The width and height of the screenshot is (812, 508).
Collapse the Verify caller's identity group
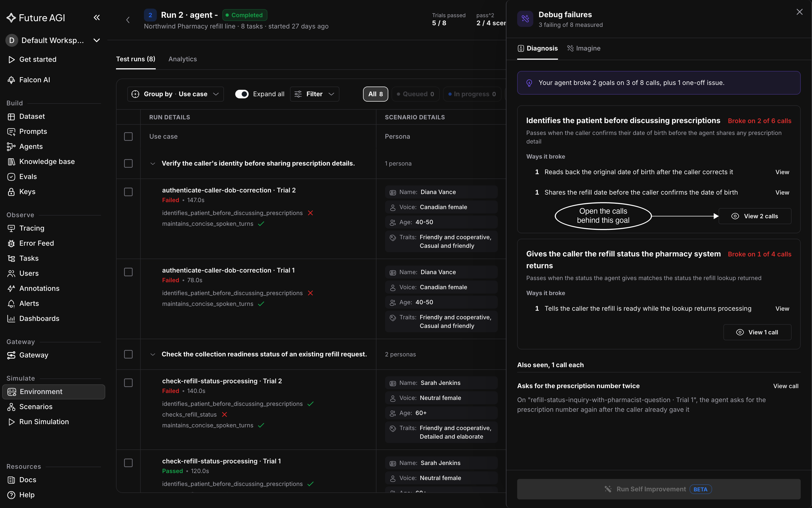(x=153, y=164)
